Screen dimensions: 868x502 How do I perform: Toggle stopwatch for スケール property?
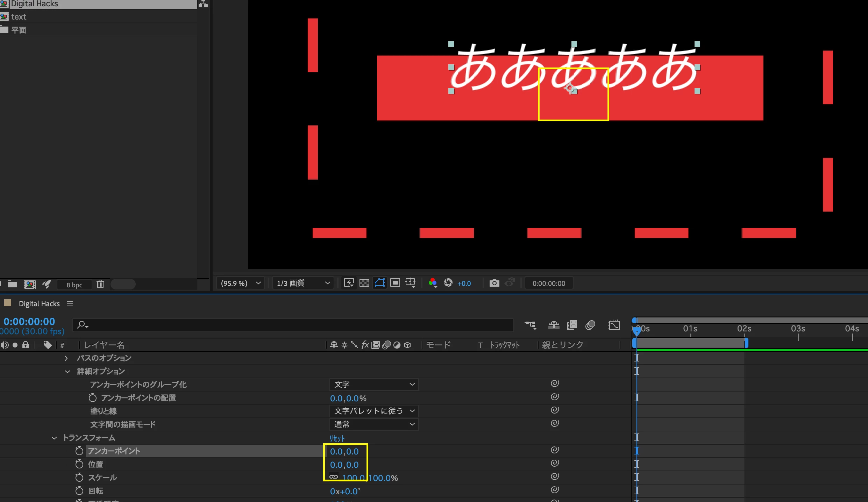point(79,478)
